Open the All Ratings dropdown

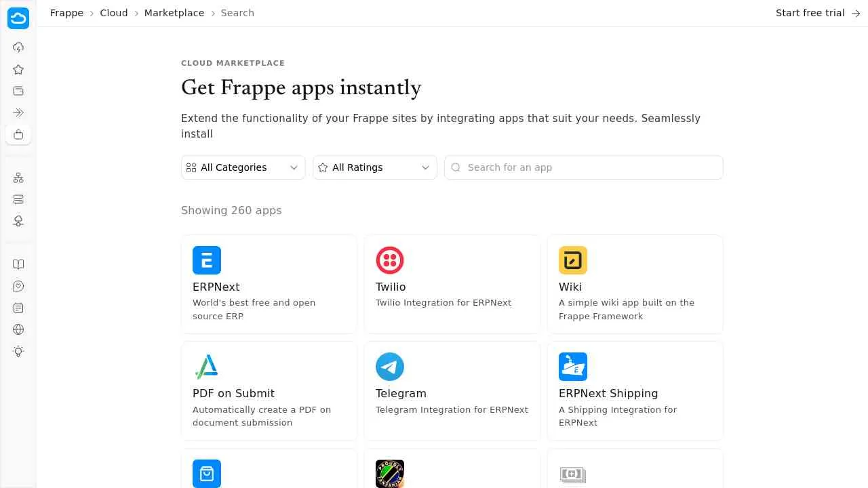click(x=375, y=167)
